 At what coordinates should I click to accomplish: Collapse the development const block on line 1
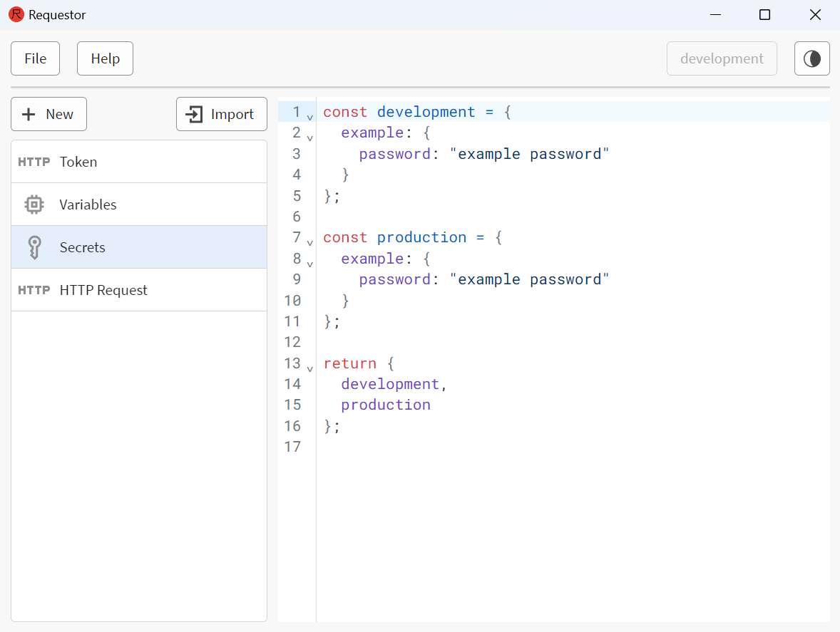coord(309,115)
